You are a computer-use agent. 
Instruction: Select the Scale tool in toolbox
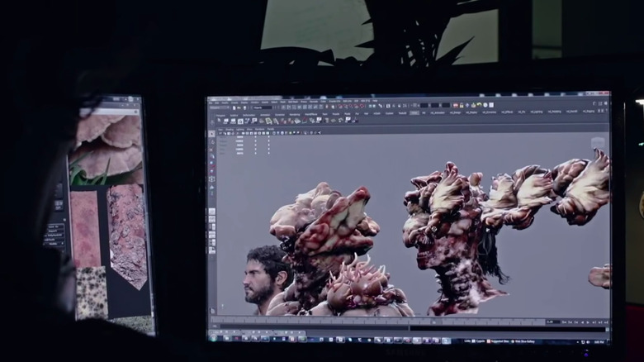click(212, 172)
